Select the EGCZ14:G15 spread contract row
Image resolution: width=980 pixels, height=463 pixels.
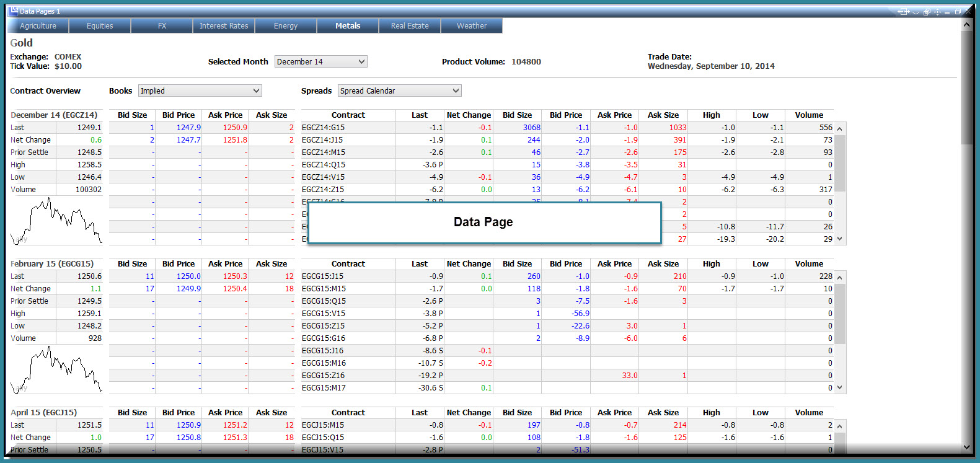pyautogui.click(x=567, y=127)
